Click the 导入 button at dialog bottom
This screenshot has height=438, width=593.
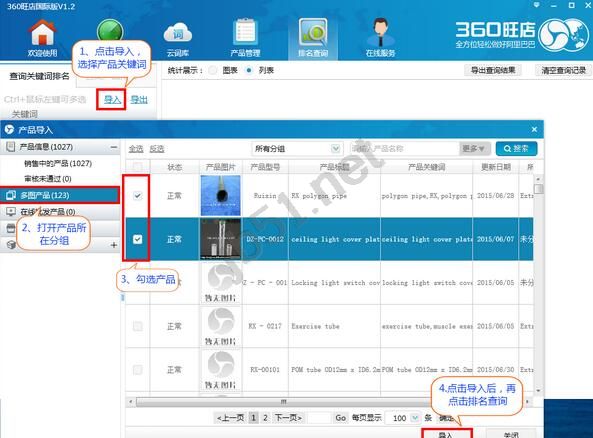[447, 434]
